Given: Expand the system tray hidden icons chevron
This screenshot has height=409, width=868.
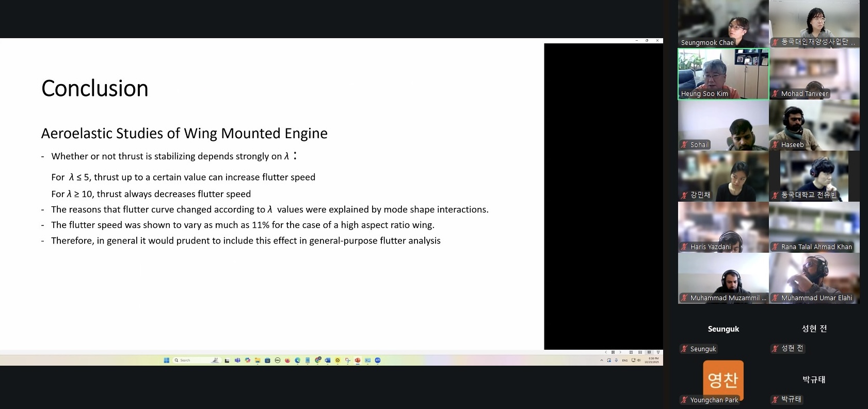Looking at the screenshot, I should [x=602, y=361].
